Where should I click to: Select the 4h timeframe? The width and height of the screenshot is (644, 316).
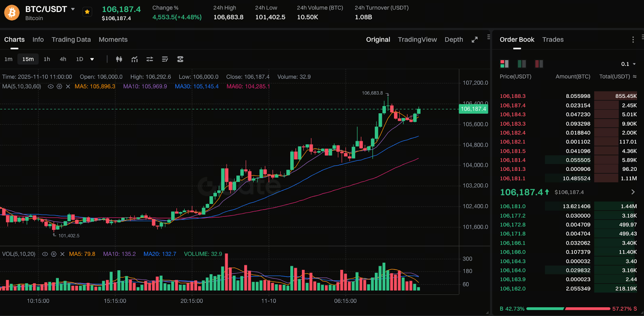[63, 59]
